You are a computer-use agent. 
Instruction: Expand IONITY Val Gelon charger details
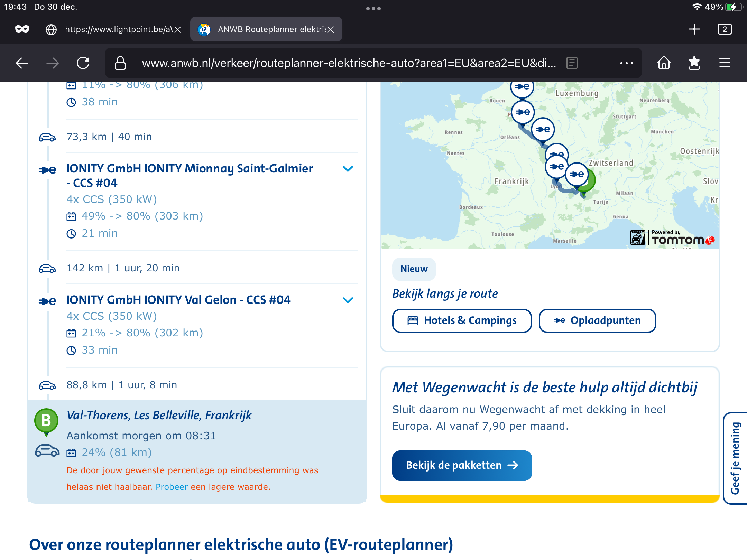coord(348,300)
